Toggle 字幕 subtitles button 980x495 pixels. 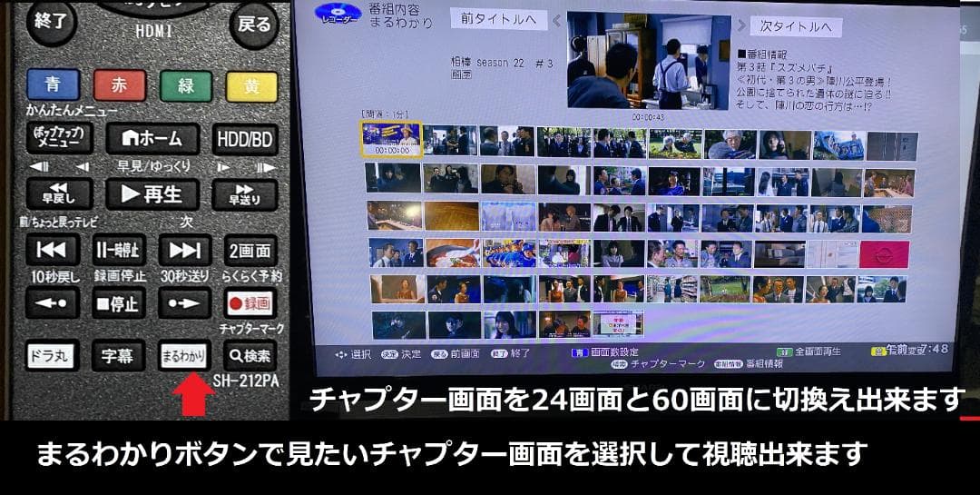(x=117, y=355)
